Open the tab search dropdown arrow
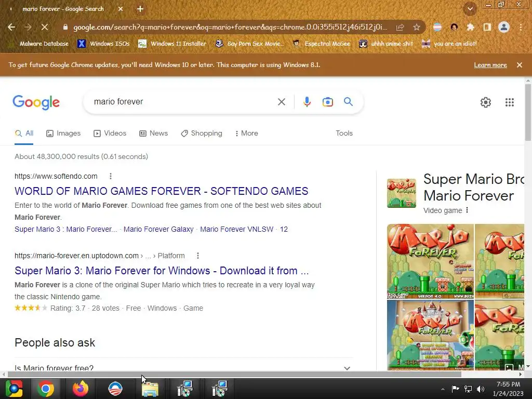The width and height of the screenshot is (532, 399). [470, 9]
